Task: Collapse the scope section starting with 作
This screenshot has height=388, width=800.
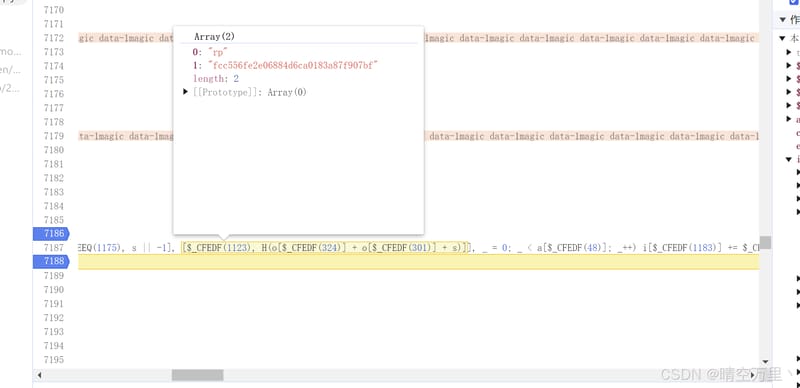Action: 783,20
